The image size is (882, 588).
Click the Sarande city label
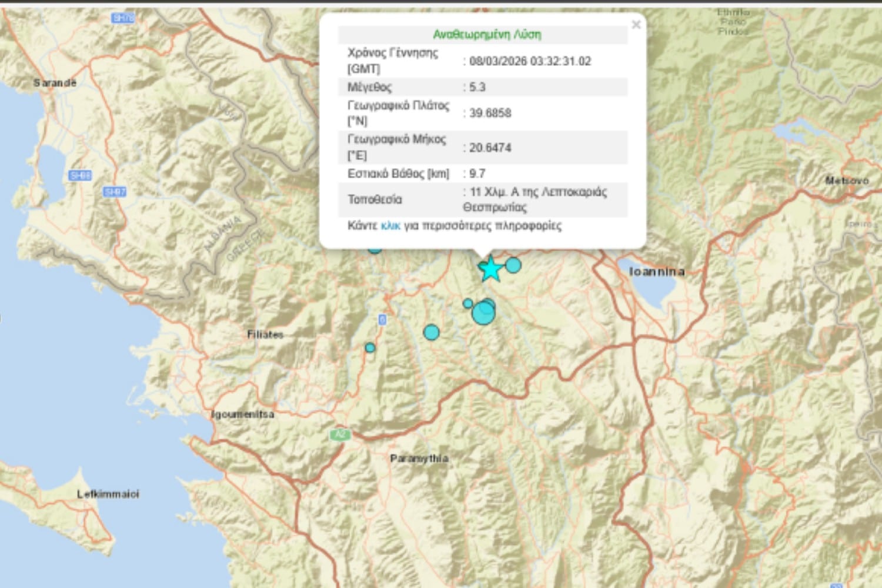(55, 83)
